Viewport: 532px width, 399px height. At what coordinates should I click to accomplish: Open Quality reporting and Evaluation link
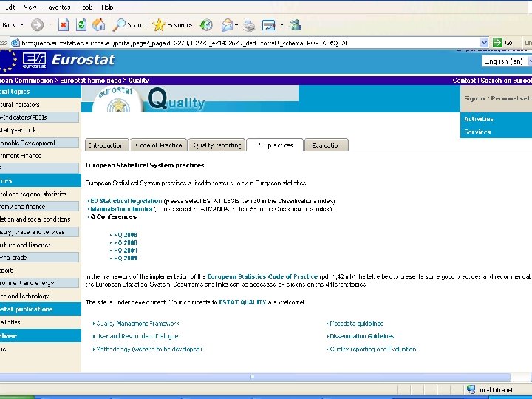pos(373,349)
